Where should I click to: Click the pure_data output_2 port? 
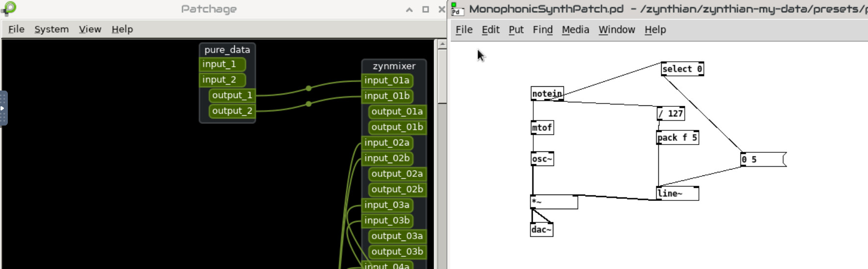(x=232, y=111)
